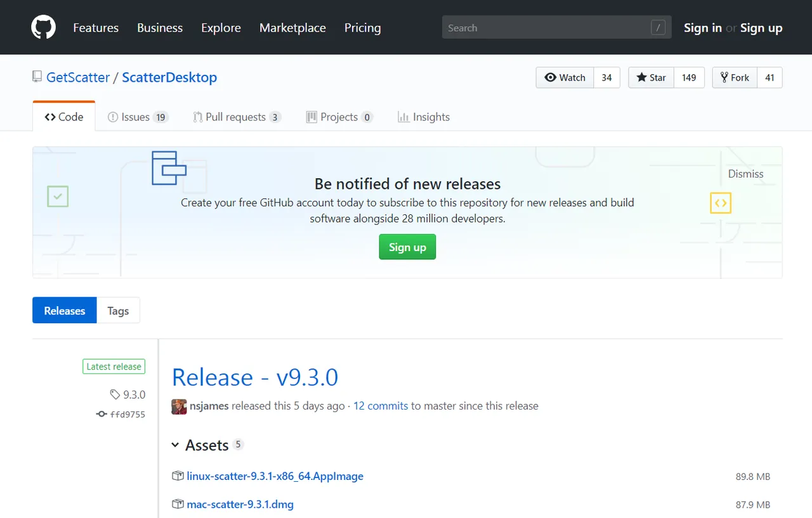Open the Marketplace menu item
Image resolution: width=812 pixels, height=518 pixels.
[292, 28]
